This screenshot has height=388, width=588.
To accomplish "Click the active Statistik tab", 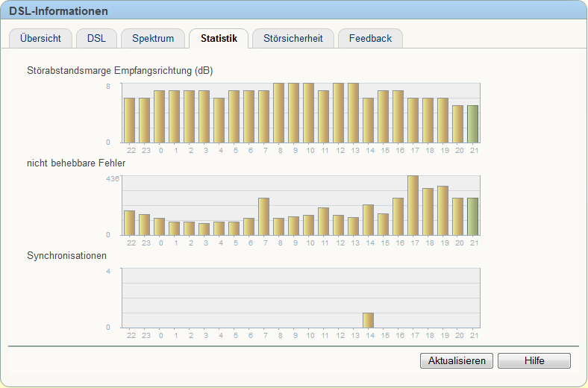I will point(219,38).
